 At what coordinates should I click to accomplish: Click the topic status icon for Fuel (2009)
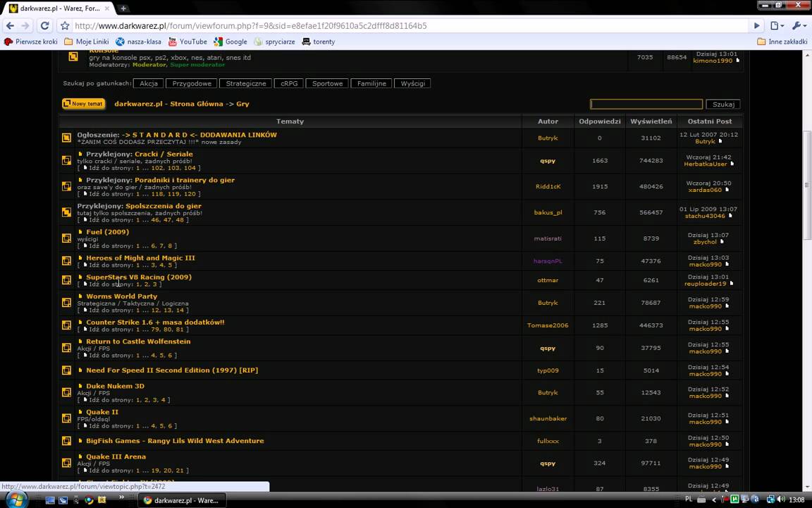[x=67, y=238]
